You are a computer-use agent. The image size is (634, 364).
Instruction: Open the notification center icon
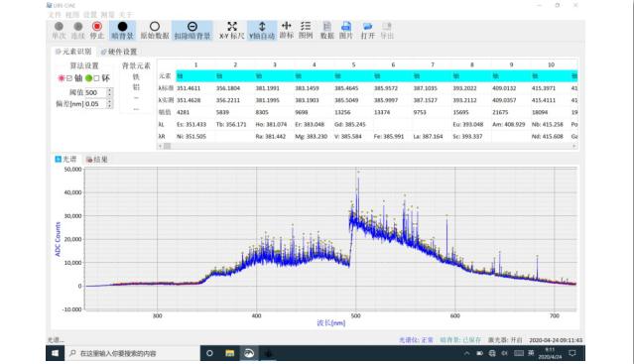[x=572, y=353]
